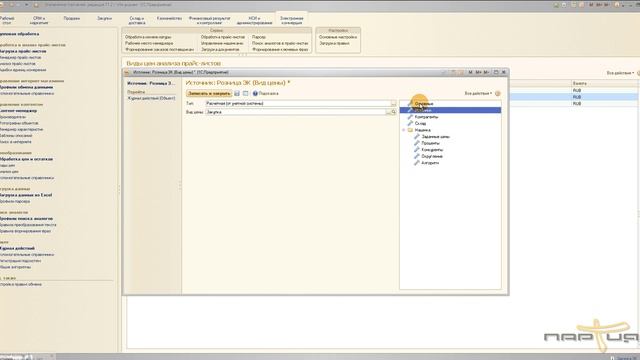Open the 'Казначейство' section tab
The width and height of the screenshot is (640, 360).
click(169, 18)
